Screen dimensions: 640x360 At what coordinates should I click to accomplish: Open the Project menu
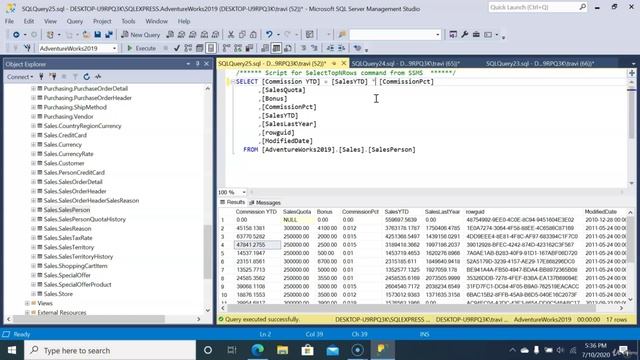point(102,21)
